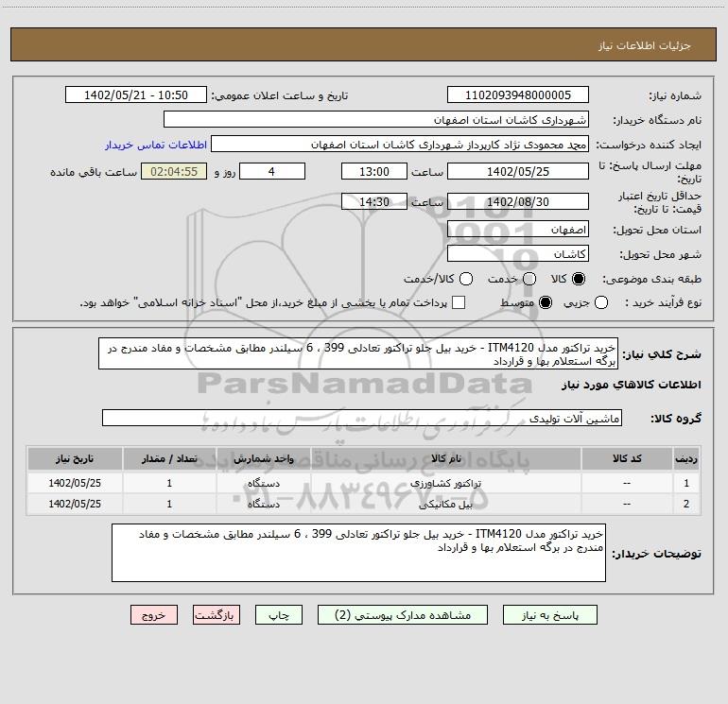Click the واحد شمارش column header
Screen dimensions: 728x704
[x=263, y=458]
